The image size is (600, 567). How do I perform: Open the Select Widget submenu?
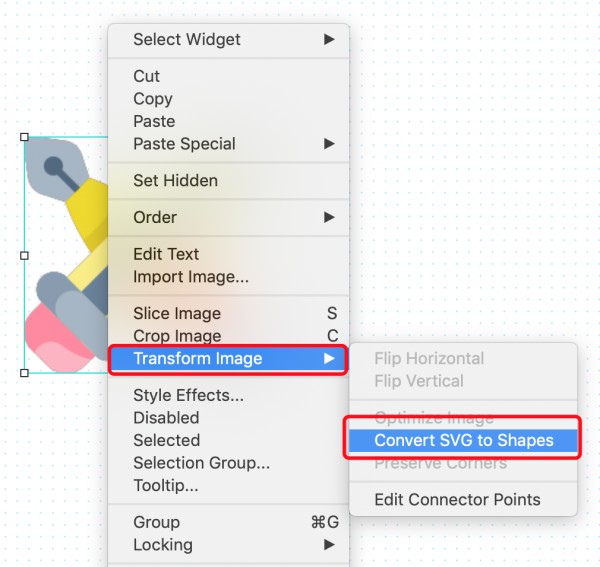point(228,39)
